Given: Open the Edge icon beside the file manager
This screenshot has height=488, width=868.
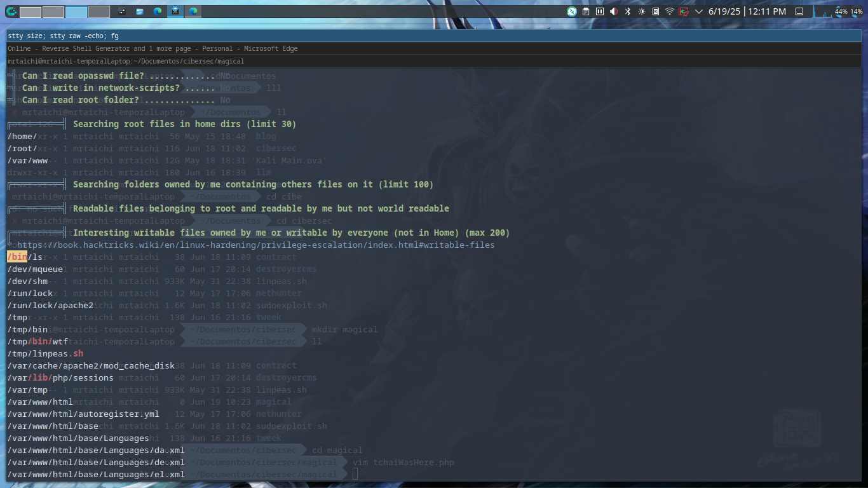Looking at the screenshot, I should pos(158,11).
